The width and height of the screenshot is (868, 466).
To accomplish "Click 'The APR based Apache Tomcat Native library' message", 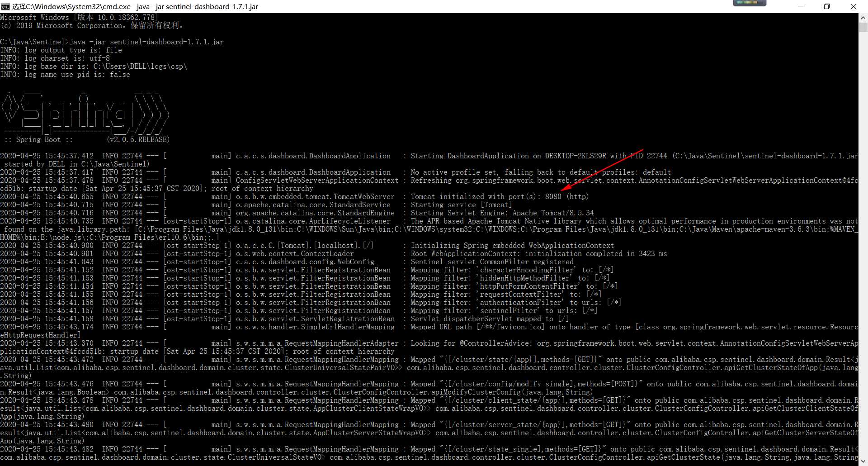I will (634, 221).
